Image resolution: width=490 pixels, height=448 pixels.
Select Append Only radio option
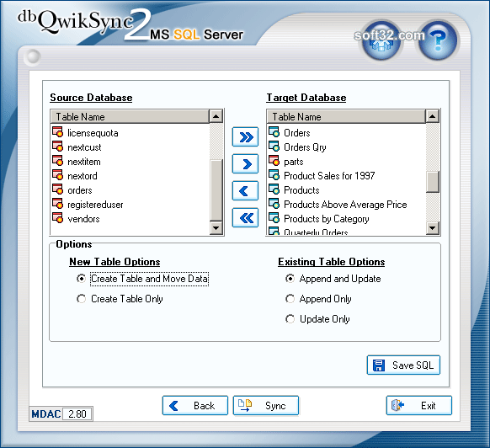(290, 299)
